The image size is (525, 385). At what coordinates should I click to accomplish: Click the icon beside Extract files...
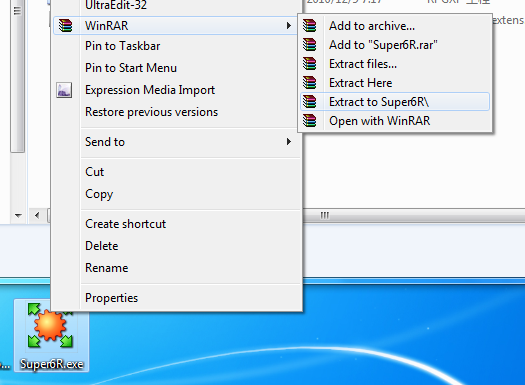(310, 64)
